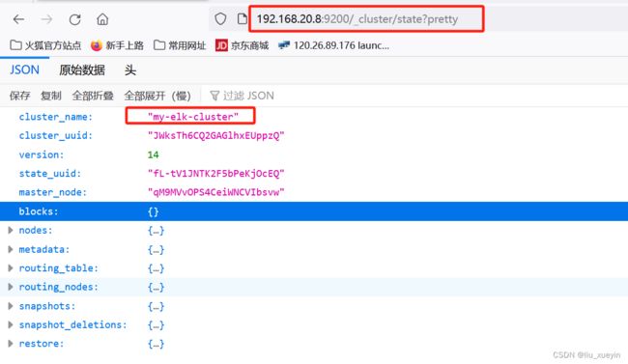Expand the routing_table entry
The height and width of the screenshot is (364, 628).
pos(11,267)
